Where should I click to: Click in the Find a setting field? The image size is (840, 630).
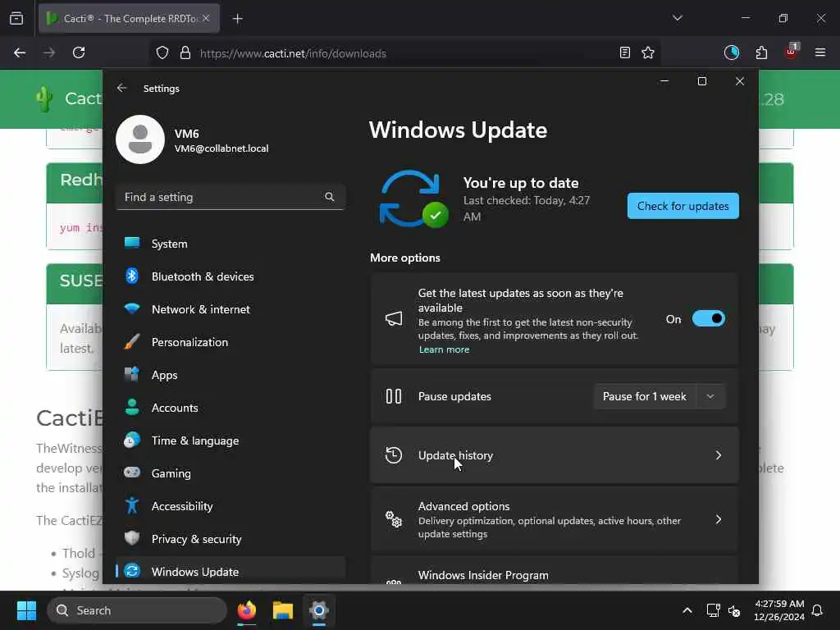231,197
